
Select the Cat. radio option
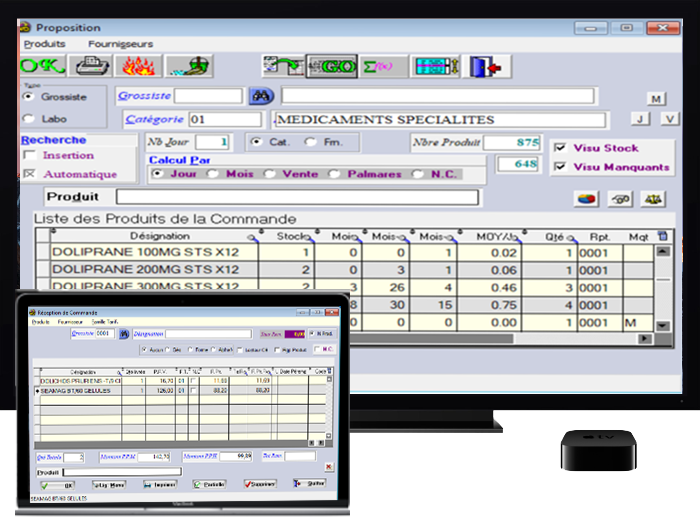[256, 142]
